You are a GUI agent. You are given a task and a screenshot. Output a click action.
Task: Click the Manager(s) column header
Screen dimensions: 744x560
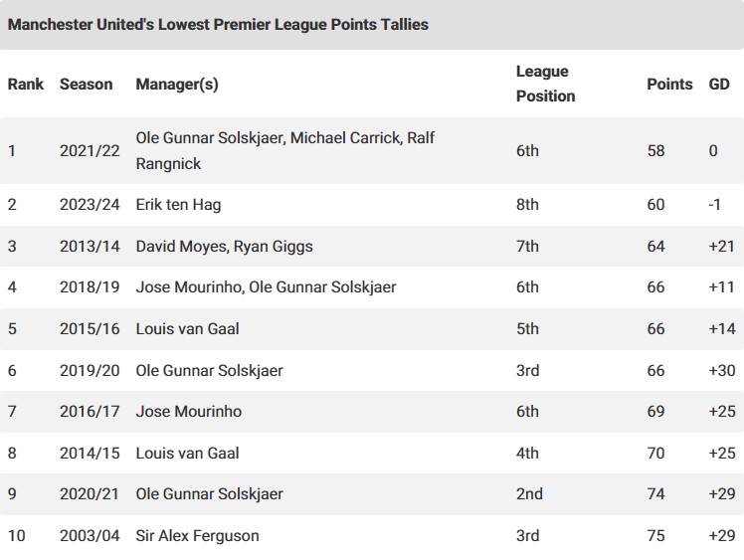(177, 85)
